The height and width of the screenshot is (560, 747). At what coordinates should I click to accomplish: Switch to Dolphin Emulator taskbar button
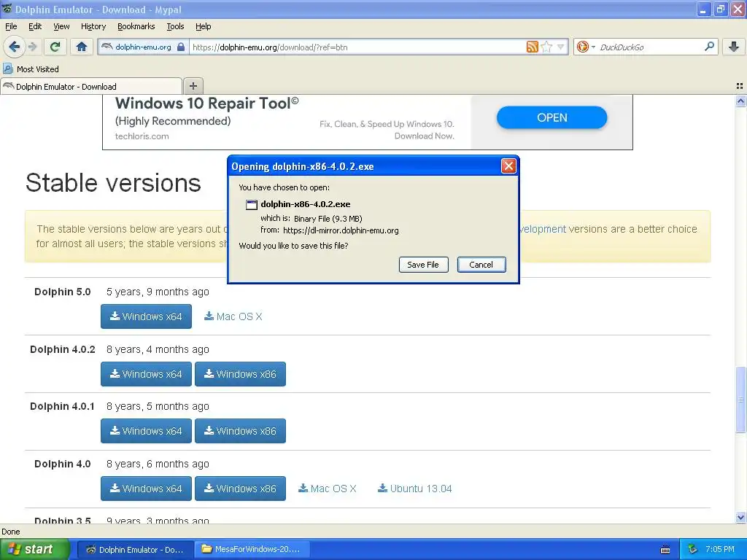135,550
